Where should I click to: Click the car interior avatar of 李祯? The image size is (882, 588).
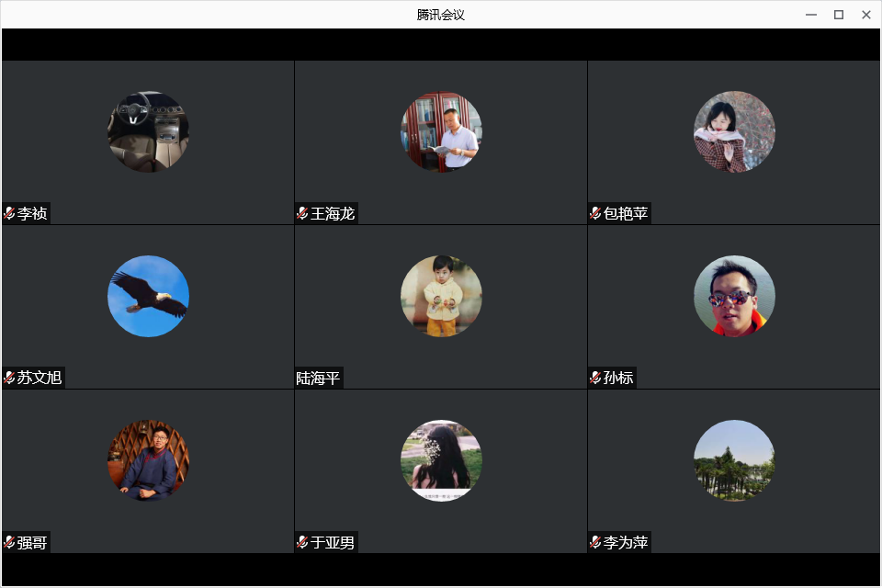pos(148,131)
